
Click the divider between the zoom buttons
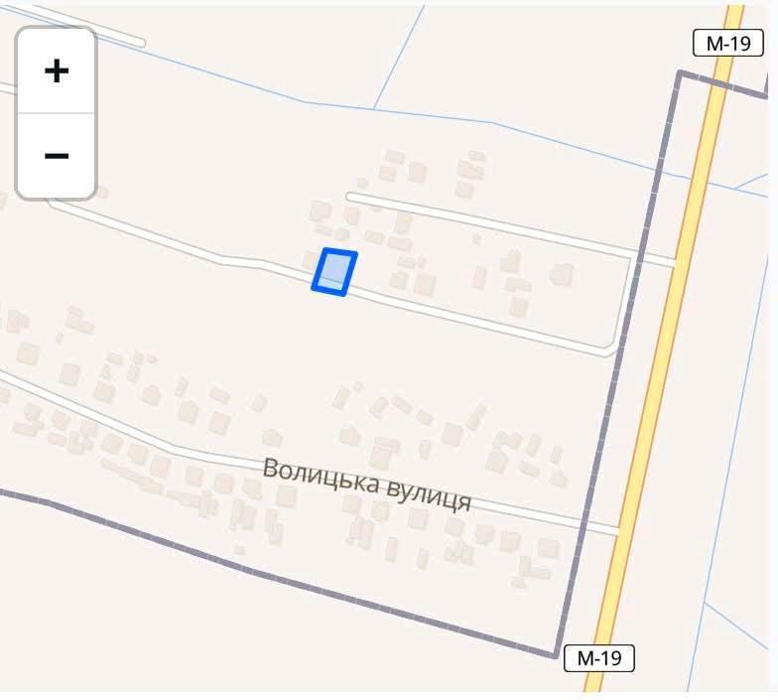click(56, 113)
